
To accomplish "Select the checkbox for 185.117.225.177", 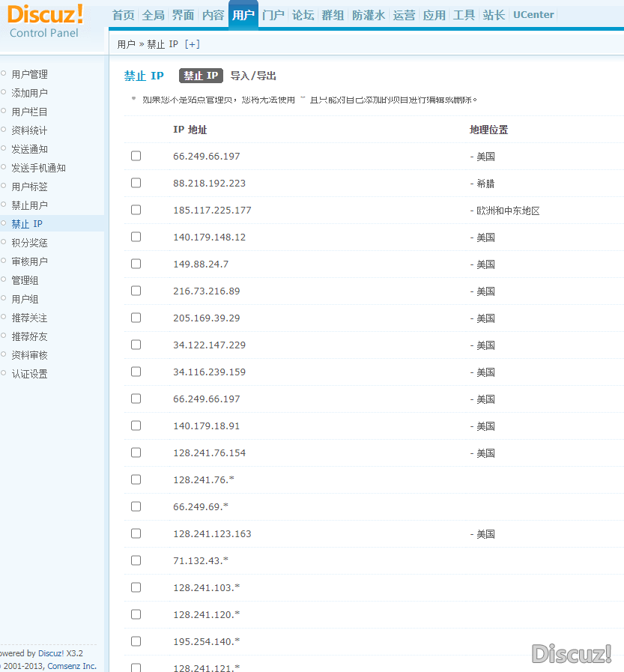I will (x=136, y=210).
